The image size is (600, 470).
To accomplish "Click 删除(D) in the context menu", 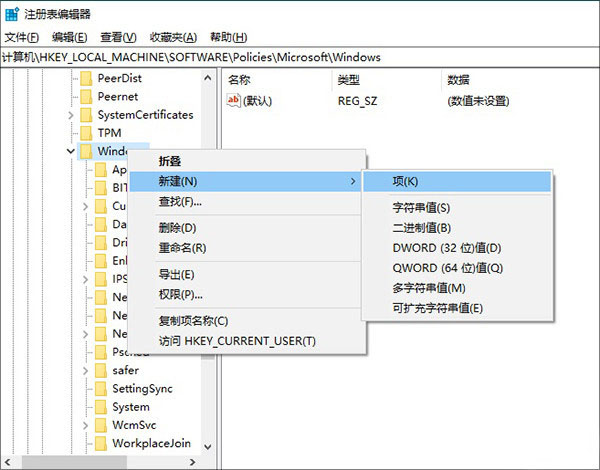I will click(x=177, y=228).
